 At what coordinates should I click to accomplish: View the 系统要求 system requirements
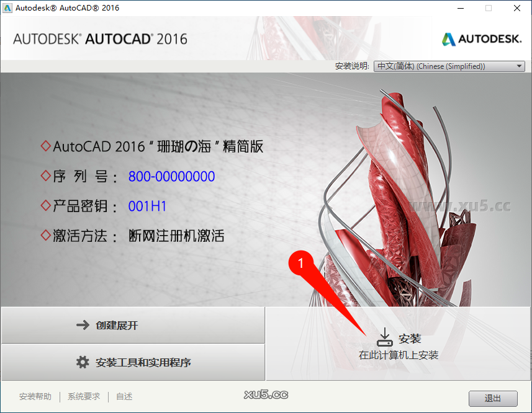click(83, 396)
